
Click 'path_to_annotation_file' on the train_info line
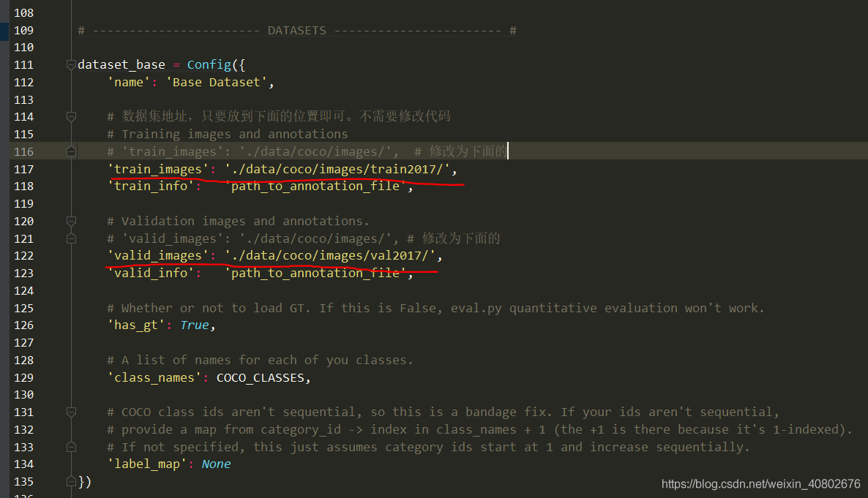tap(315, 186)
